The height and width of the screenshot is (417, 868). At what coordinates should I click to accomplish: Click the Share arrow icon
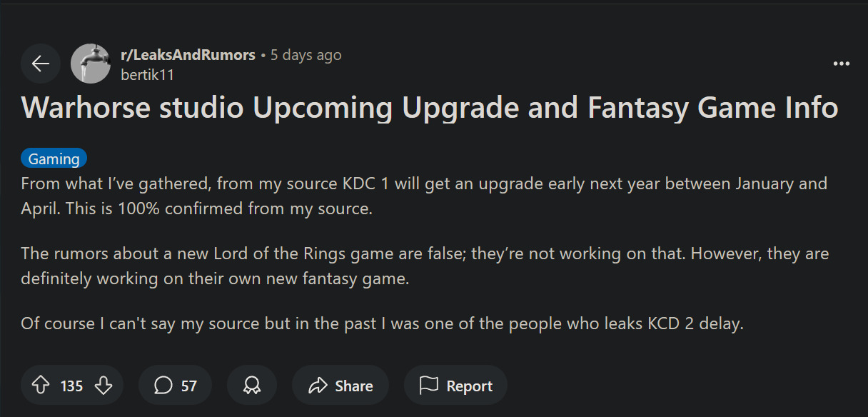318,386
